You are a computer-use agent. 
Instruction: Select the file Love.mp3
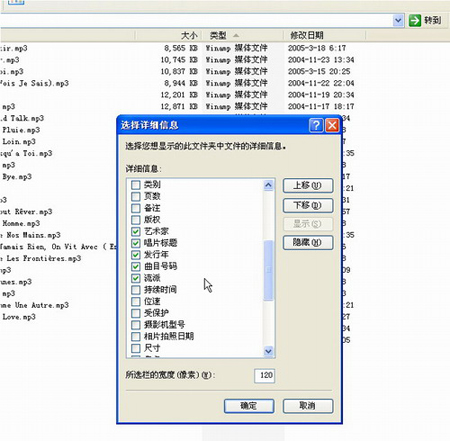pyautogui.click(x=19, y=317)
